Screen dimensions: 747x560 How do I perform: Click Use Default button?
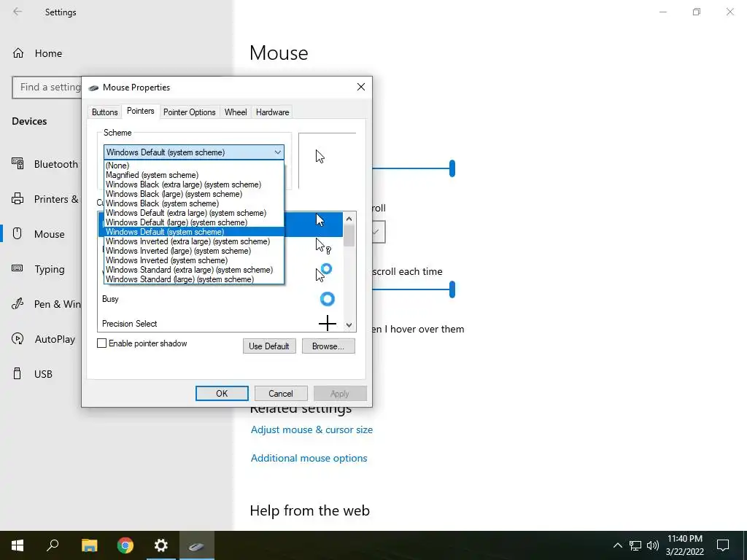coord(269,346)
